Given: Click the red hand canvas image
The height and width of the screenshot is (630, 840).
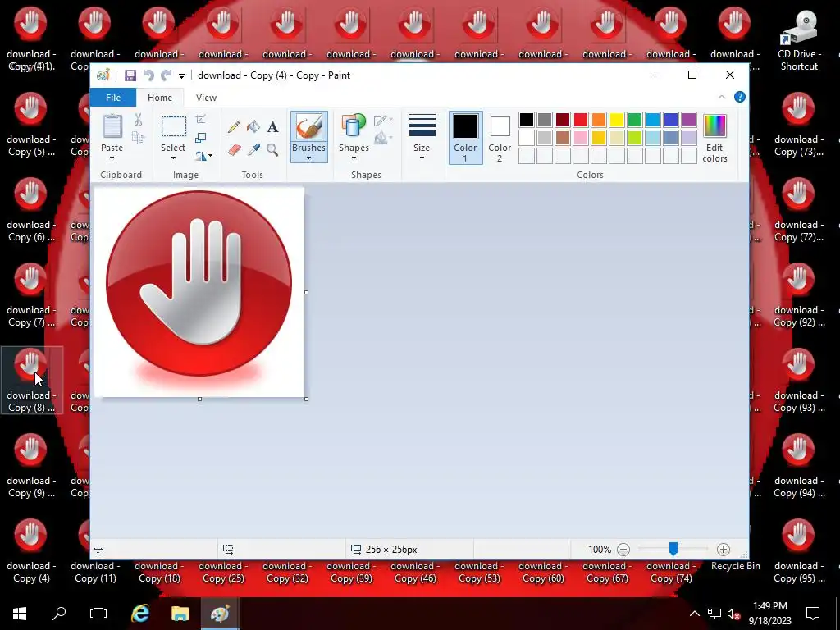Looking at the screenshot, I should coord(199,292).
